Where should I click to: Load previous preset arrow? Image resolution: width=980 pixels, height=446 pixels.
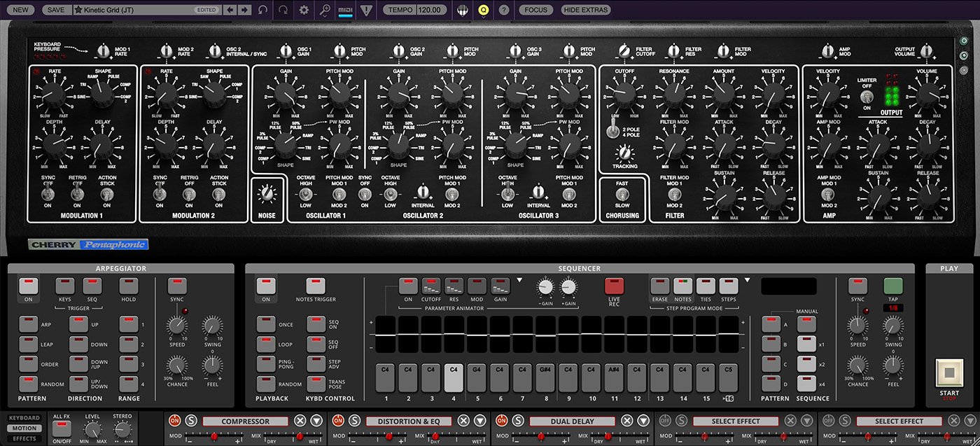coord(230,10)
